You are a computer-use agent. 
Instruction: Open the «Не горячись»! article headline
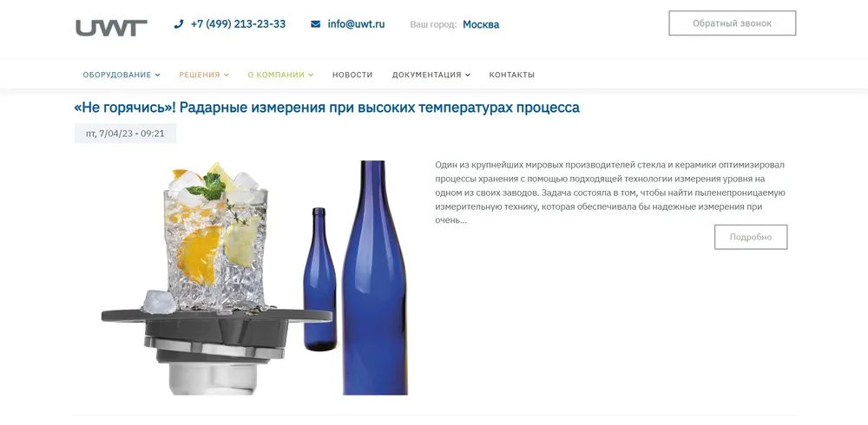click(x=326, y=108)
